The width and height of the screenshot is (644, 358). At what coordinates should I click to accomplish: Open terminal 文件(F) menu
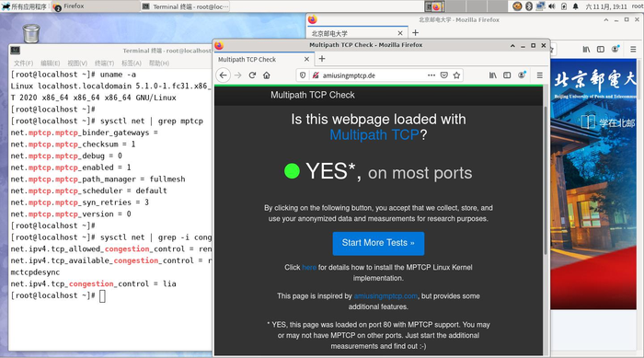coord(23,63)
